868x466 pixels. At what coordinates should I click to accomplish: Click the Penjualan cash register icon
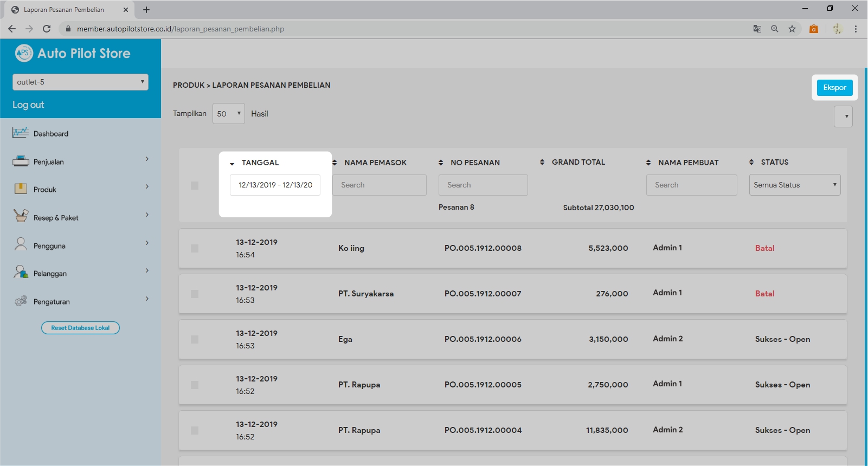21,161
